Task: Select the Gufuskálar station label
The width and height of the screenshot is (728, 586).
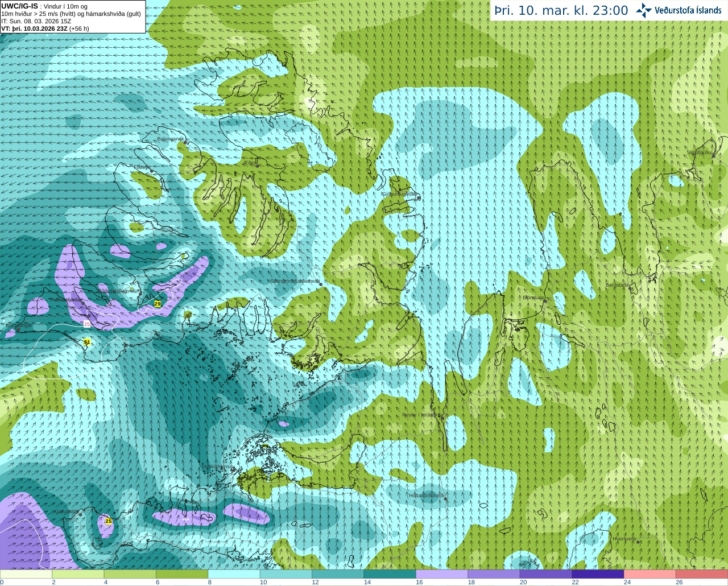Action: (x=67, y=511)
